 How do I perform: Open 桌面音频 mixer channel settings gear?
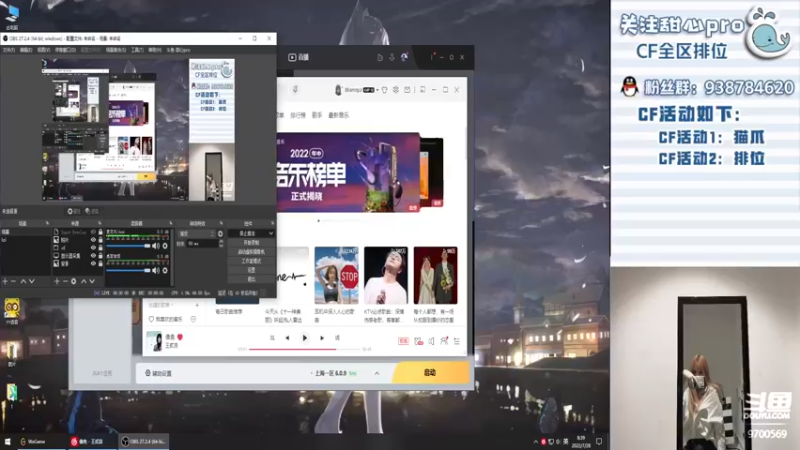[165, 270]
